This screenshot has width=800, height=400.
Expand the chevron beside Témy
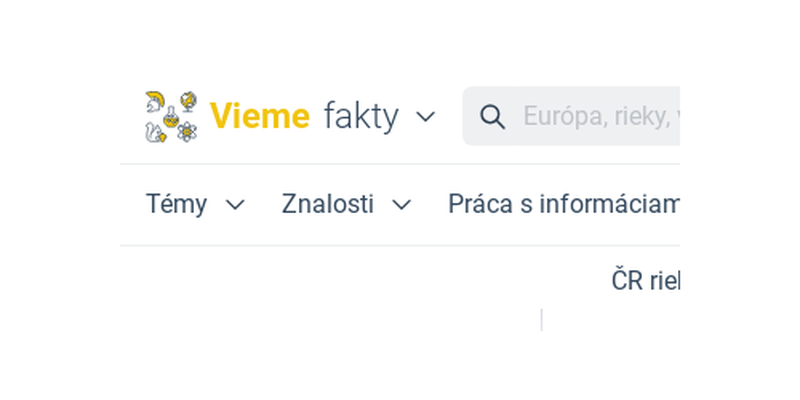[235, 205]
